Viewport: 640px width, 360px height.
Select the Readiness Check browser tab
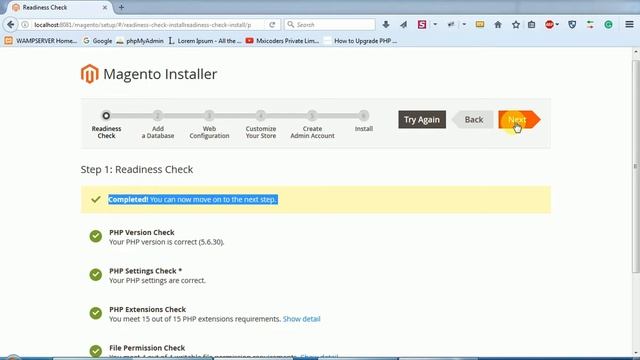[60, 7]
